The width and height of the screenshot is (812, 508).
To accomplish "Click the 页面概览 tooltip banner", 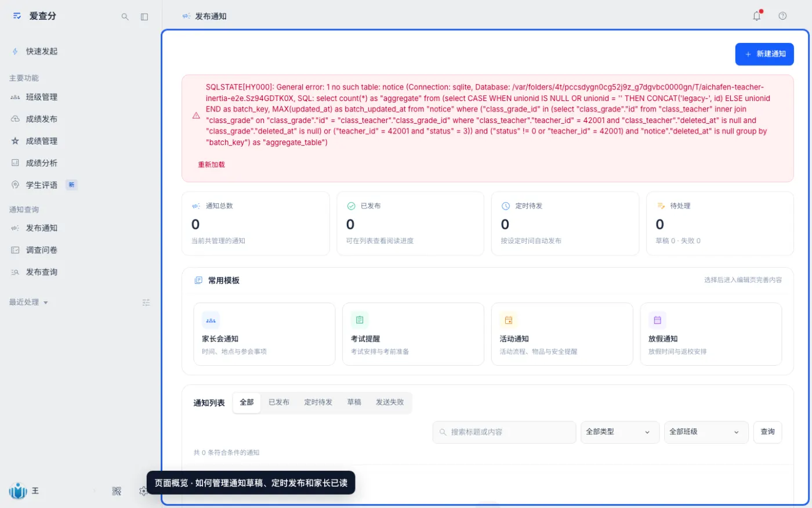I will 251,483.
